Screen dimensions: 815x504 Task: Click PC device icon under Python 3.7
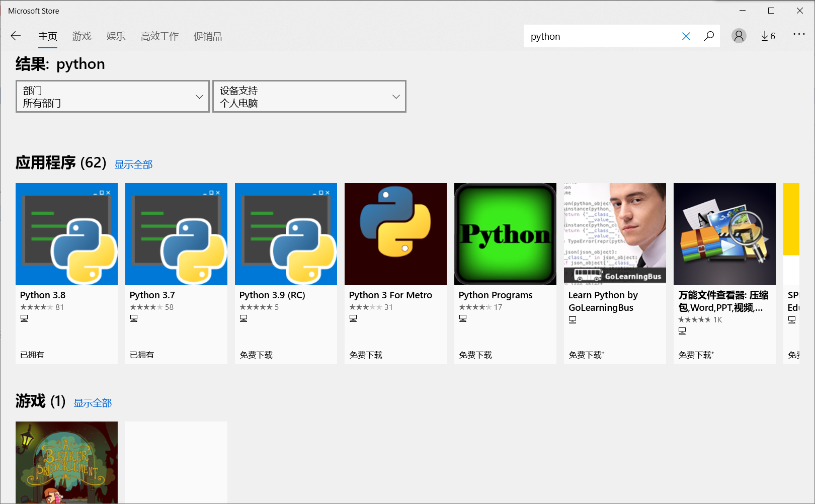[x=134, y=318]
